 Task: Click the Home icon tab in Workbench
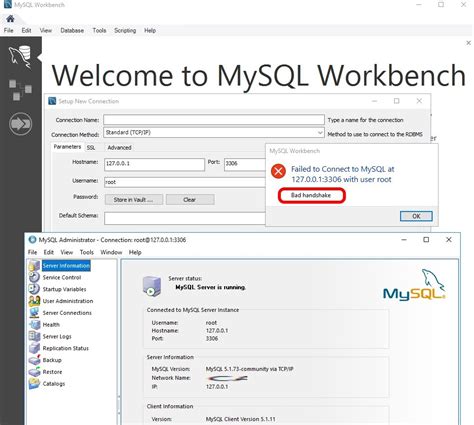(x=10, y=19)
